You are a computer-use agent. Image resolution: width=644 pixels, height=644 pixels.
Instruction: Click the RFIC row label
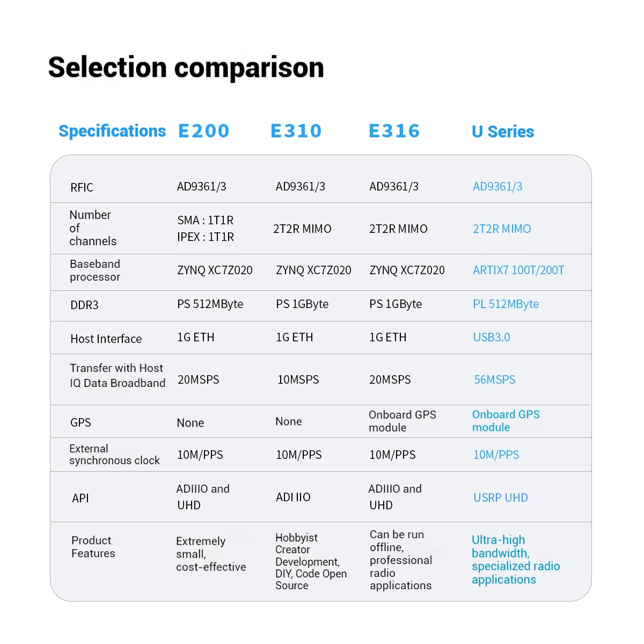(82, 187)
